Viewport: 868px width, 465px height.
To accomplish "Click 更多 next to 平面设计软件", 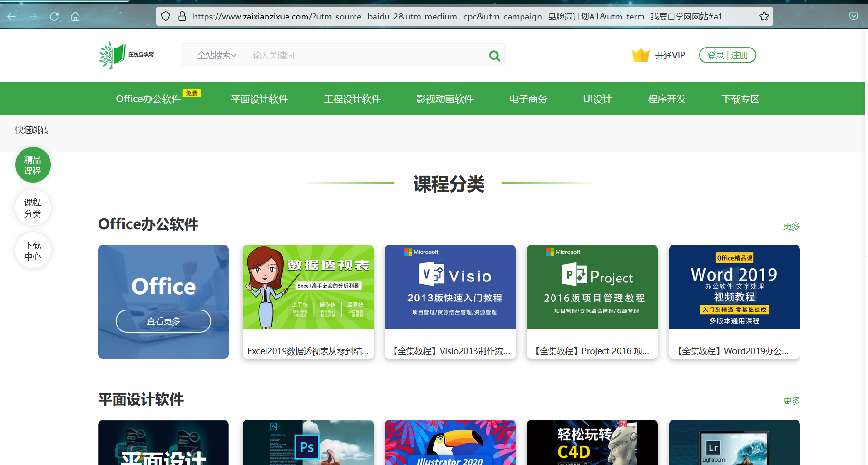I will 791,401.
